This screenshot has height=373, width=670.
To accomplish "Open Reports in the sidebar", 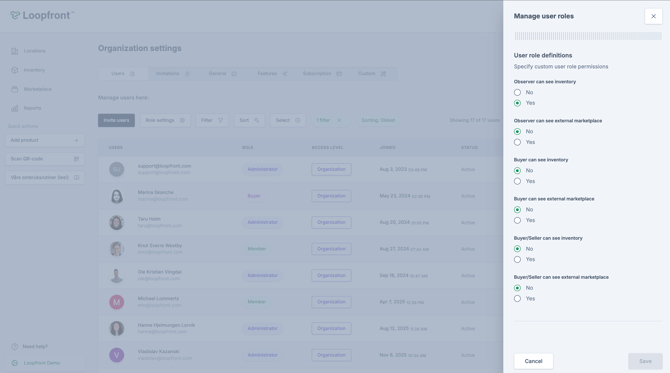I will tap(32, 108).
